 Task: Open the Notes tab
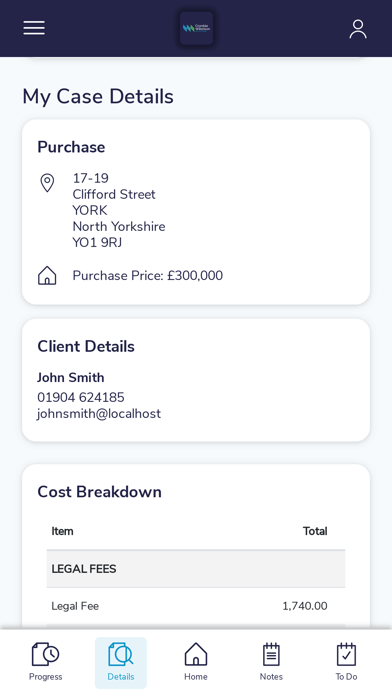point(271,662)
